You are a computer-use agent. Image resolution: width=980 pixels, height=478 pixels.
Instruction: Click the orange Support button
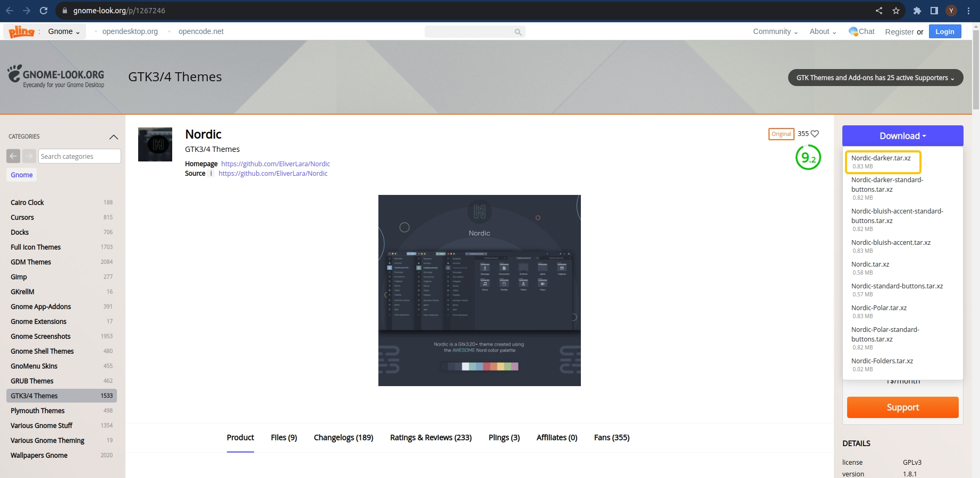click(903, 407)
